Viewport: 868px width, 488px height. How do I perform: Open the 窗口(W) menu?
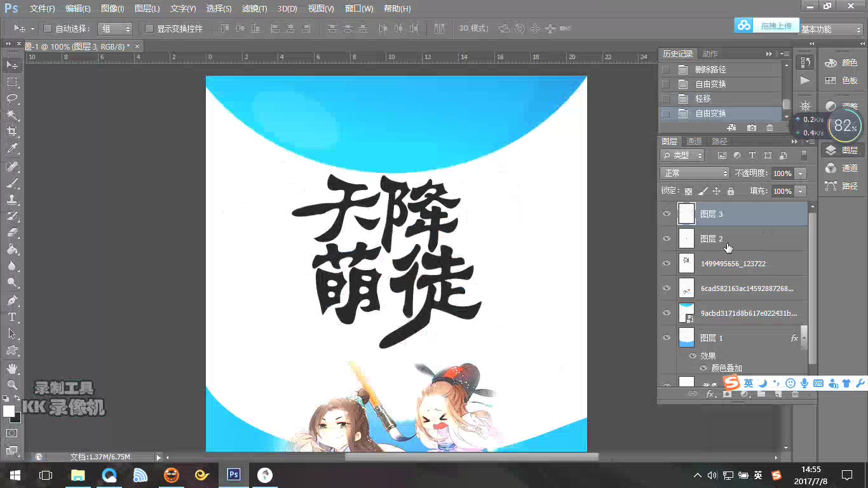point(359,9)
